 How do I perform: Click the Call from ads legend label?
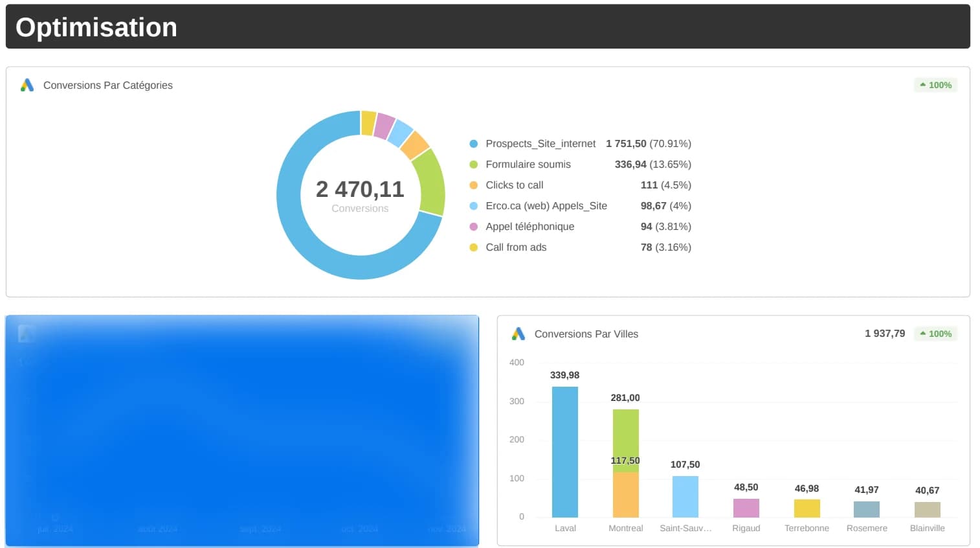(516, 247)
